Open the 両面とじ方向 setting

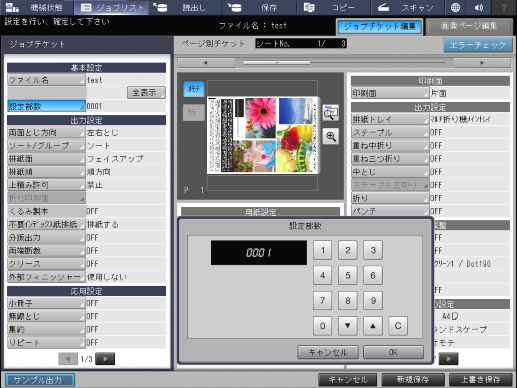(46, 132)
